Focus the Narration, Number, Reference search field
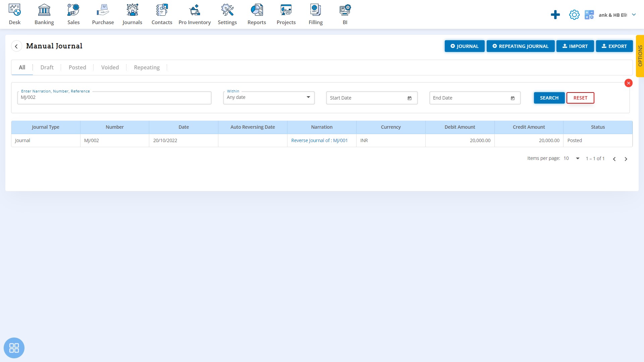The height and width of the screenshot is (362, 644). click(114, 98)
